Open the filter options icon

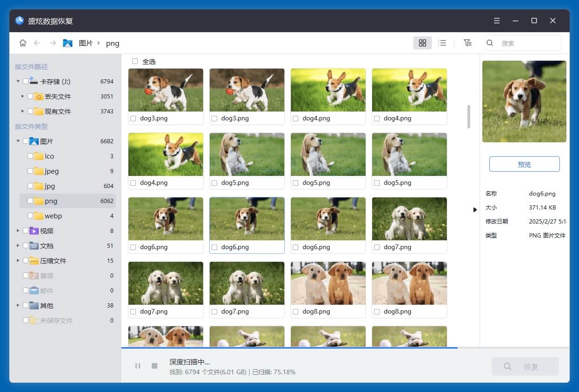pyautogui.click(x=467, y=43)
